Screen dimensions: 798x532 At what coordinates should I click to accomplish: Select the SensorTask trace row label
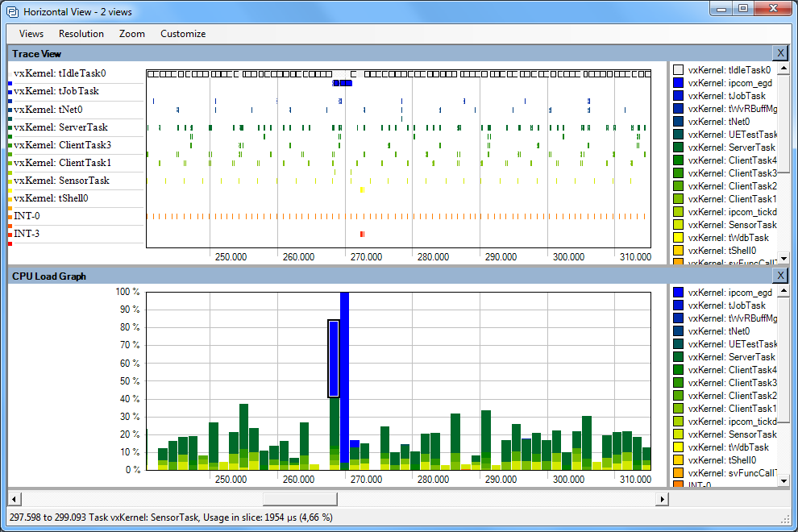pos(61,181)
